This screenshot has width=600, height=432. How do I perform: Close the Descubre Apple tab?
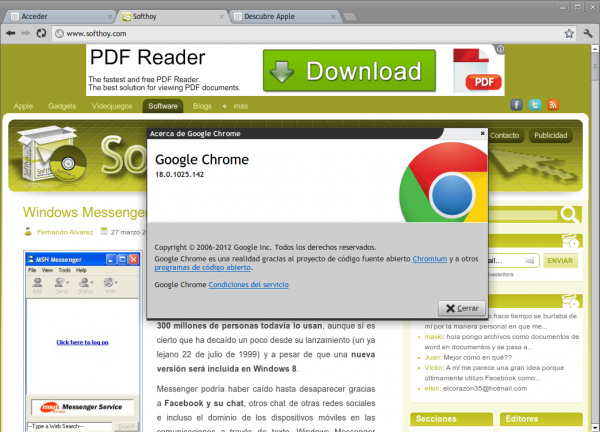point(333,16)
